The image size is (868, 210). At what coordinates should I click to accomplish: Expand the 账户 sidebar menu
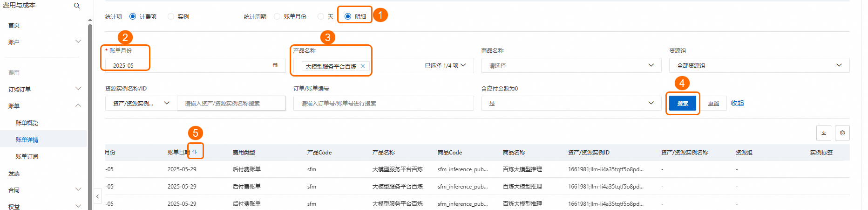click(x=78, y=42)
